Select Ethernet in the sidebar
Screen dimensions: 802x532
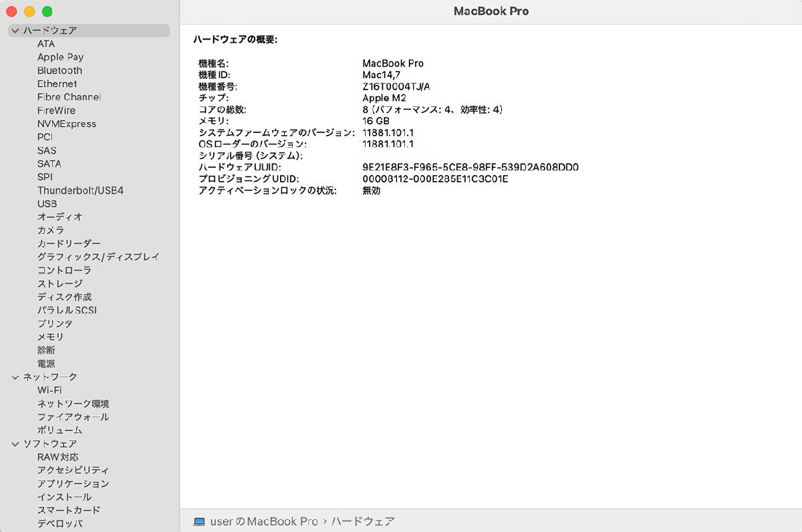[57, 84]
